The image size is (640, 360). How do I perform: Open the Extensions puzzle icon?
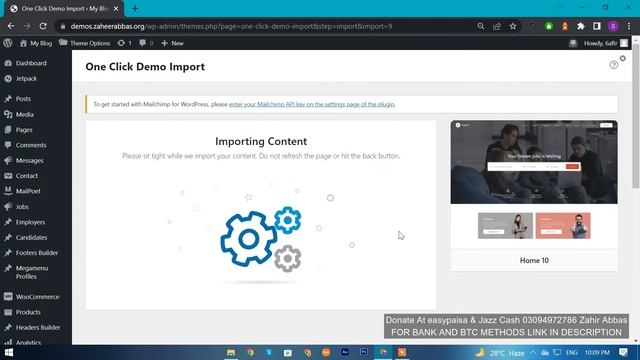(581, 26)
